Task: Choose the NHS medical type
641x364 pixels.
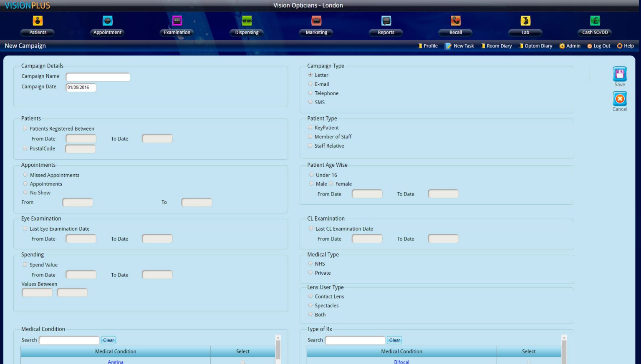Action: tap(310, 264)
